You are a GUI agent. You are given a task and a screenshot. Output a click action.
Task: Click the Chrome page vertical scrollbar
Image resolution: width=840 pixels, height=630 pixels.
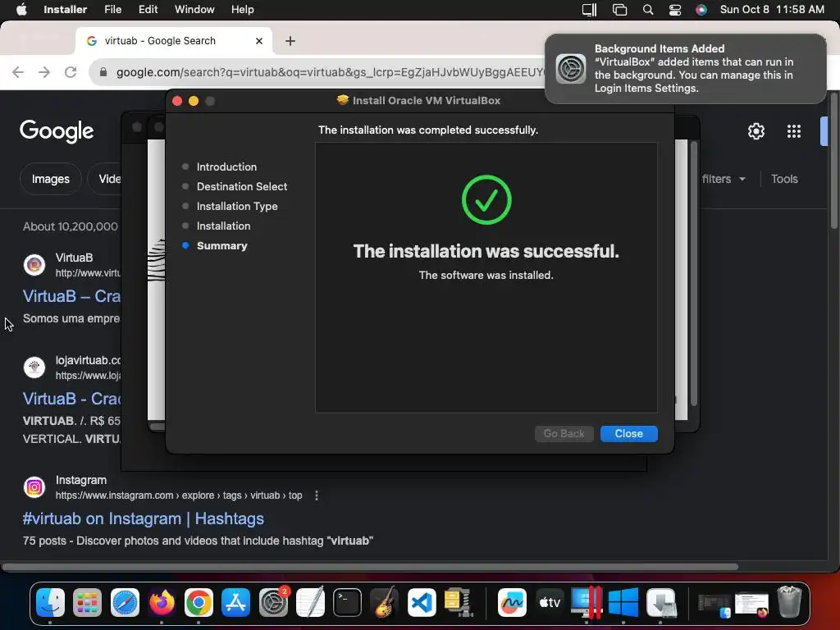(x=833, y=161)
